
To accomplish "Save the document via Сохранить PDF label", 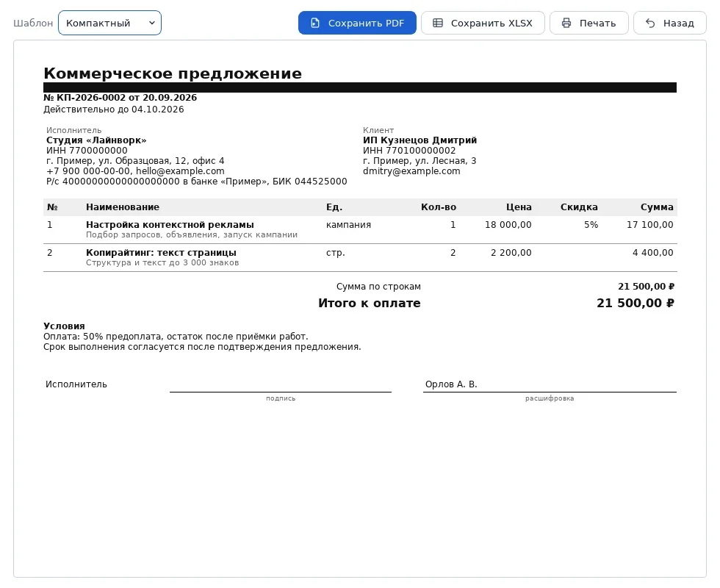I will [366, 23].
